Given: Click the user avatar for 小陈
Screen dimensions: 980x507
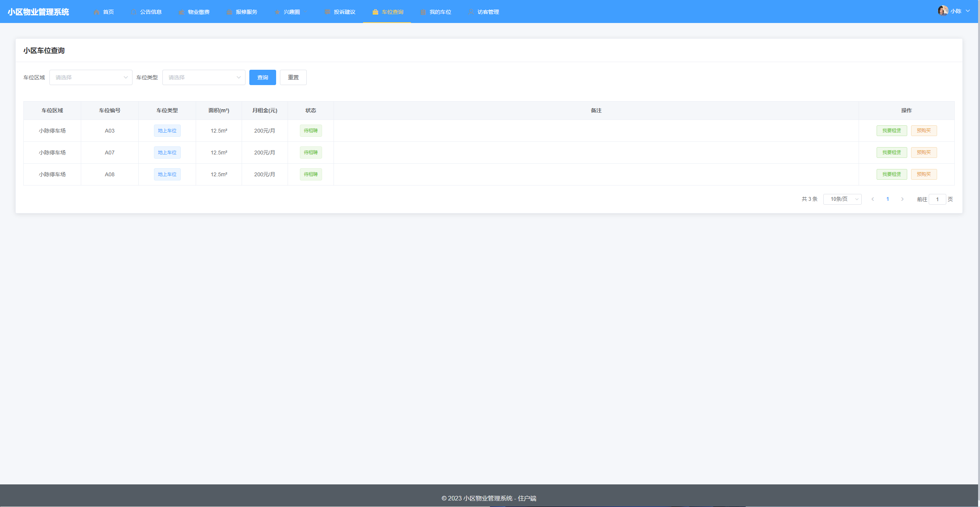Looking at the screenshot, I should click(943, 11).
